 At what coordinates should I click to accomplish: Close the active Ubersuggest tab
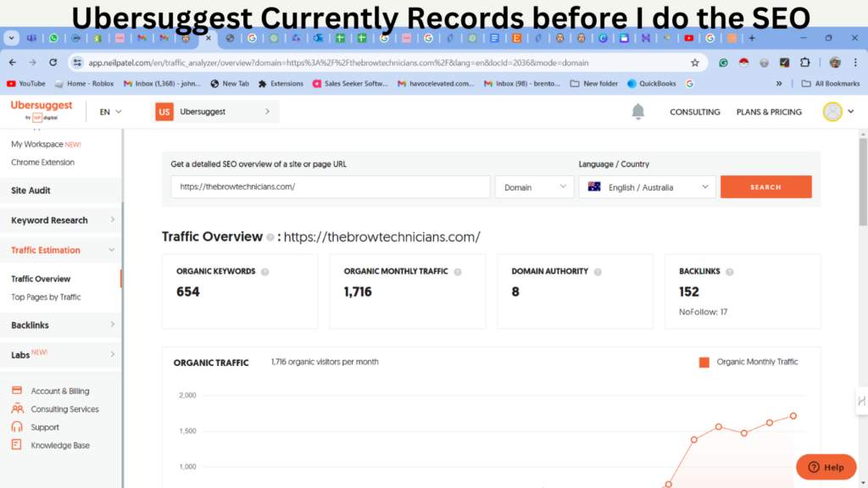(209, 38)
